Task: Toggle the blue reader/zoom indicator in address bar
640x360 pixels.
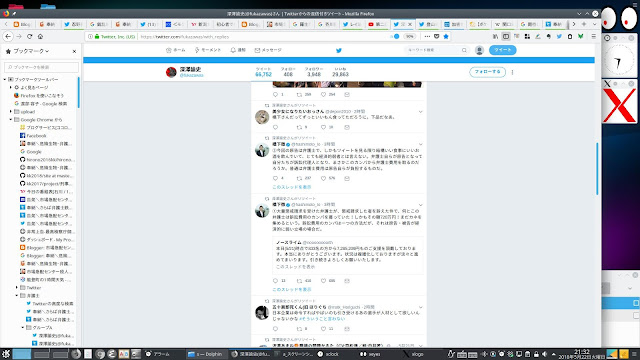Action: point(396,36)
